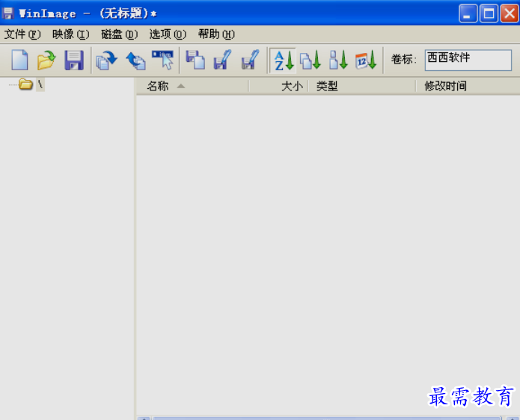520x420 pixels.
Task: Select the root folder \ in tree
Action: (40, 84)
